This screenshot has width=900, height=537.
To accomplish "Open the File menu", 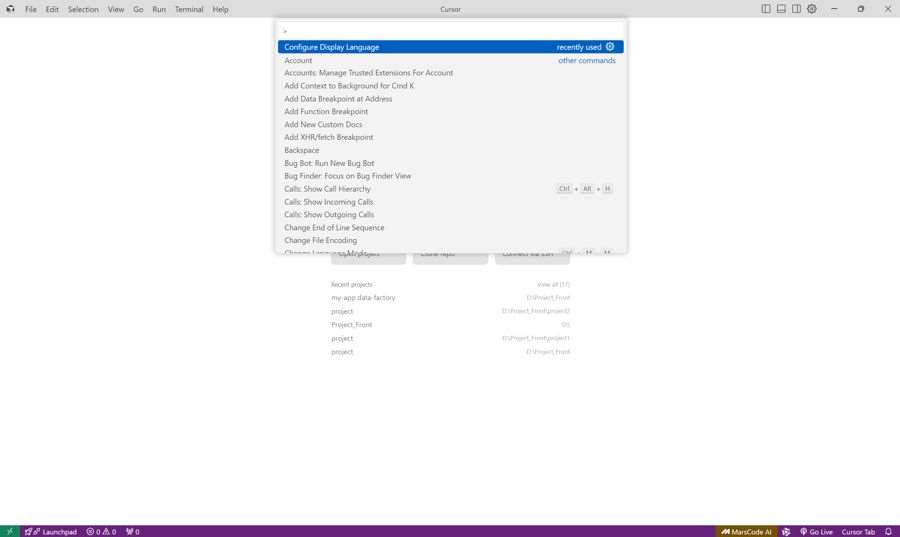I will tap(30, 9).
